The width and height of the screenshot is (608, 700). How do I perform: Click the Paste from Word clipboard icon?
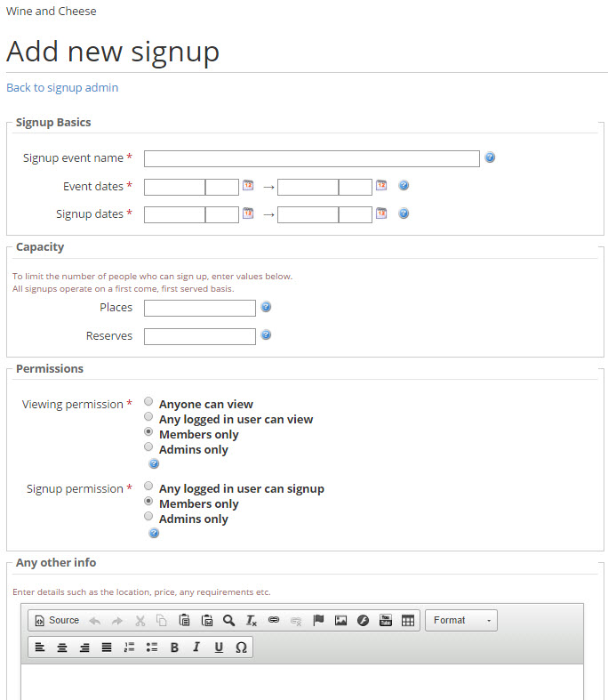pyautogui.click(x=206, y=620)
